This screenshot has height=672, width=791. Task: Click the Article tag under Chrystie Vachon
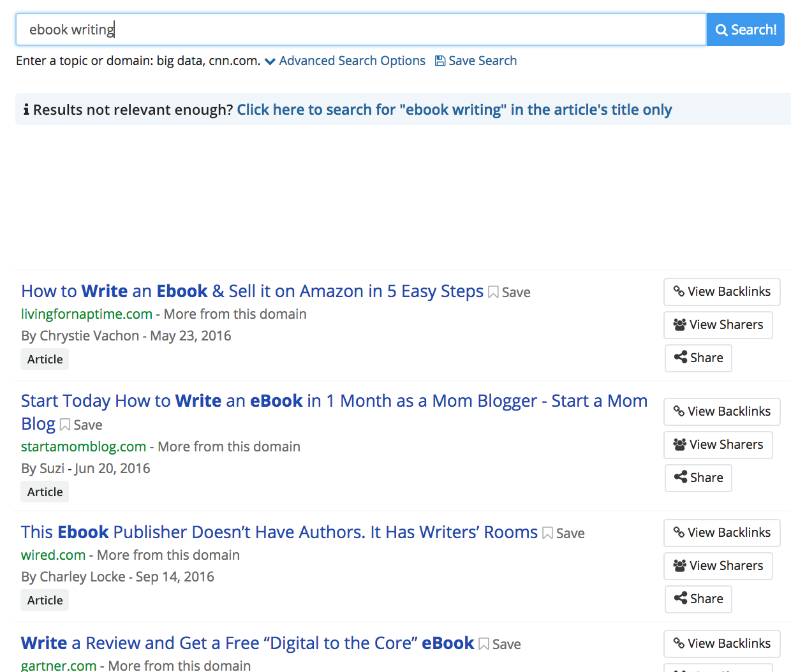tap(45, 359)
